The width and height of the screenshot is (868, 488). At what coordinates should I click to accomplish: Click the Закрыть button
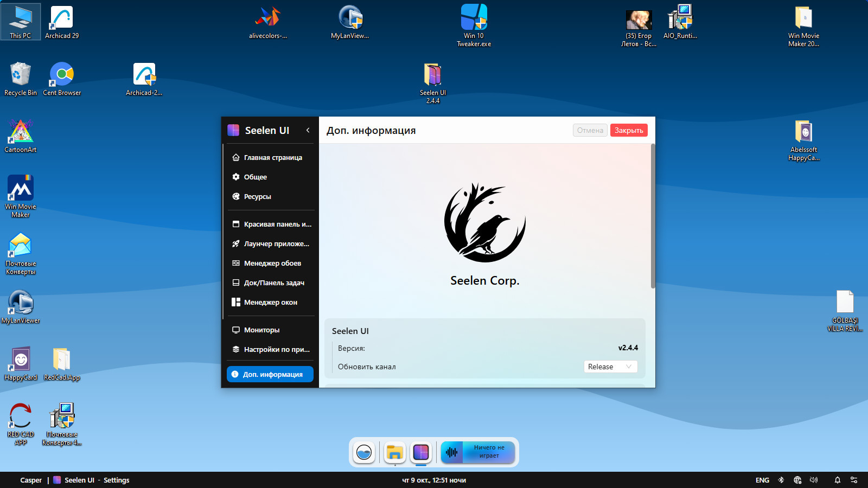click(629, 130)
